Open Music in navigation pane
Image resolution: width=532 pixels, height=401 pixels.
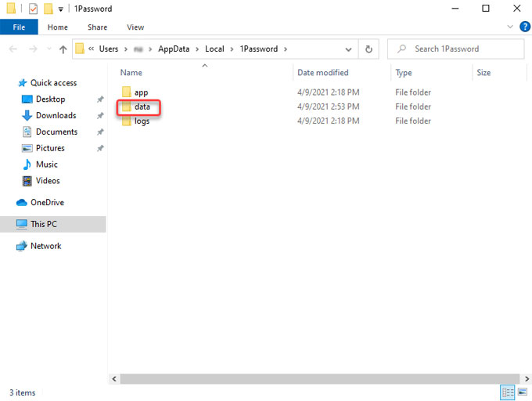pos(47,164)
